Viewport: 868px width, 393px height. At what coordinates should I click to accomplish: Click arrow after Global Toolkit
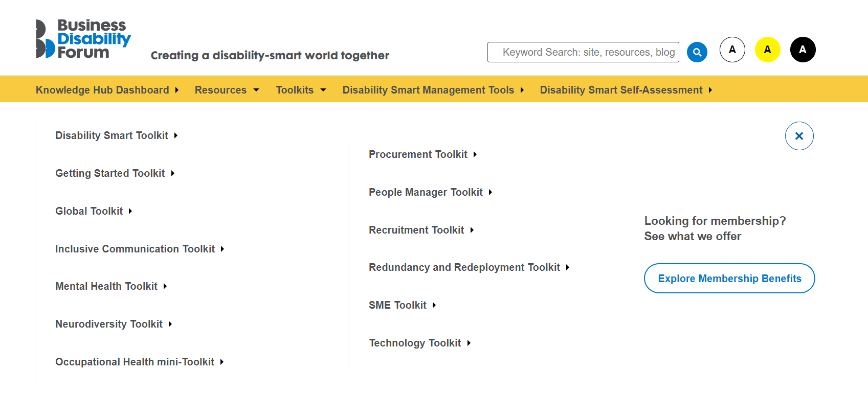130,211
